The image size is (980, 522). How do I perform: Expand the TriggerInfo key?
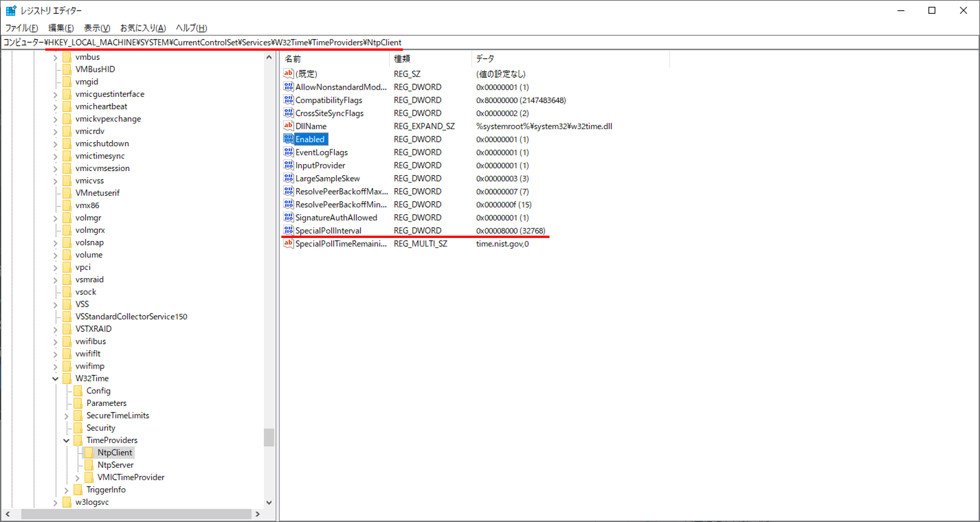67,490
